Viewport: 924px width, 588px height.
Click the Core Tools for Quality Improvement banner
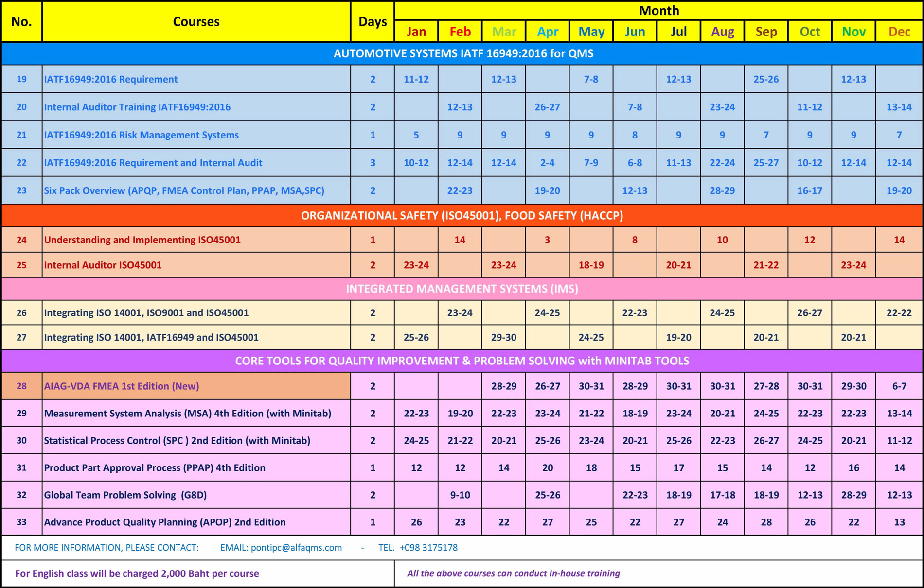click(x=462, y=361)
